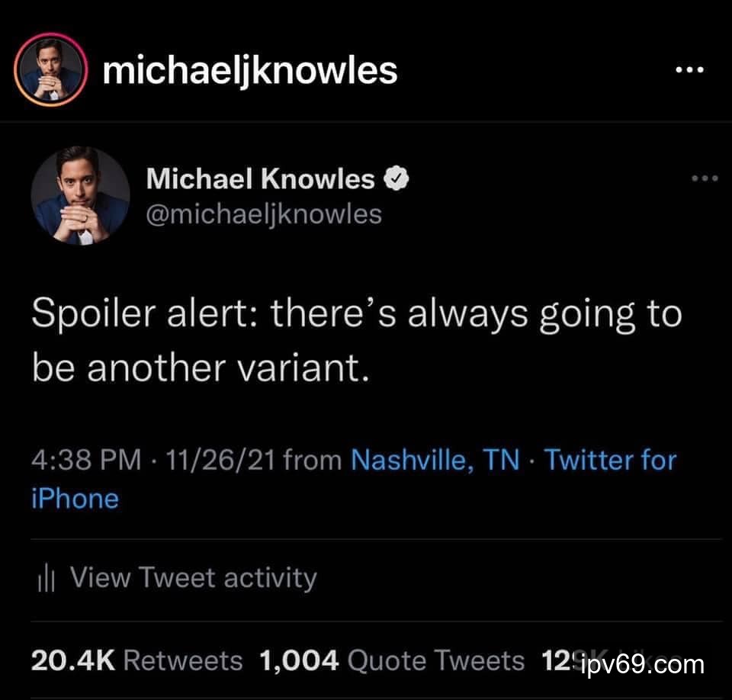Open the 1,004 Quote Tweets list
Screen dimensions: 732x700
pos(392,660)
